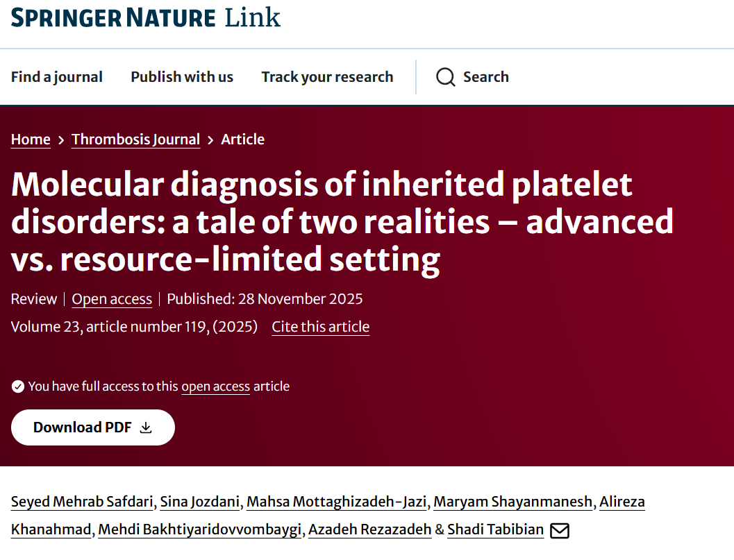Open the Thrombosis Journal breadcrumb link
The width and height of the screenshot is (734, 560).
pyautogui.click(x=135, y=139)
